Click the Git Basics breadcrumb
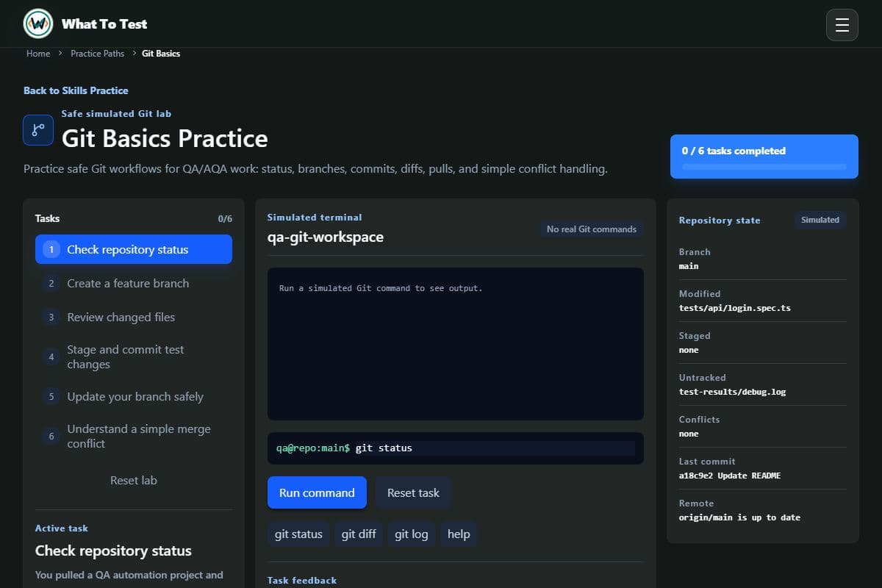This screenshot has width=882, height=588. point(161,54)
